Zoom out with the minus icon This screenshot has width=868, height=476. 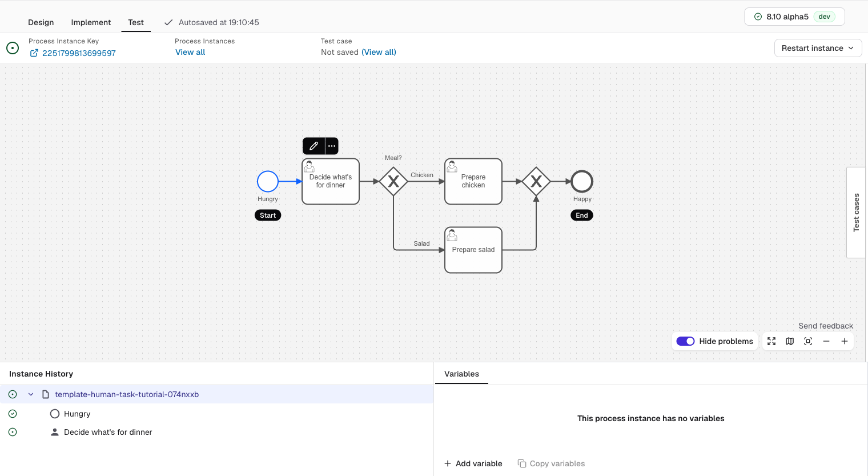826,341
